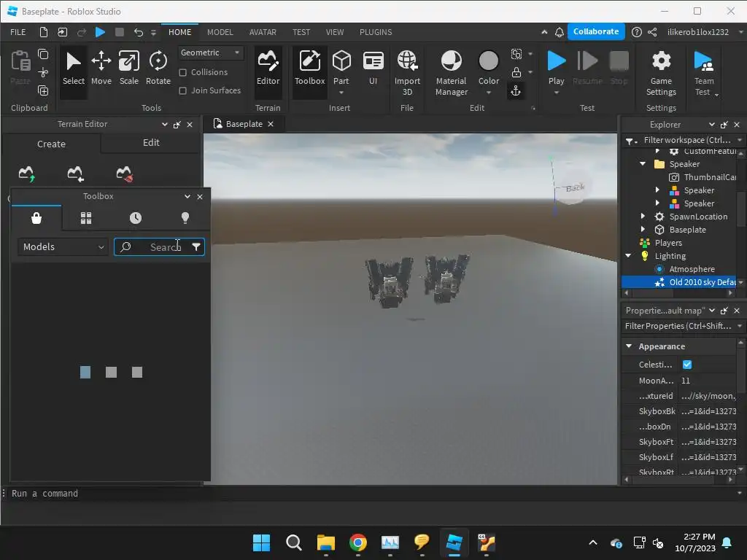This screenshot has width=747, height=560.
Task: Switch to the PLUGINS ribbon tab
Action: tap(376, 32)
